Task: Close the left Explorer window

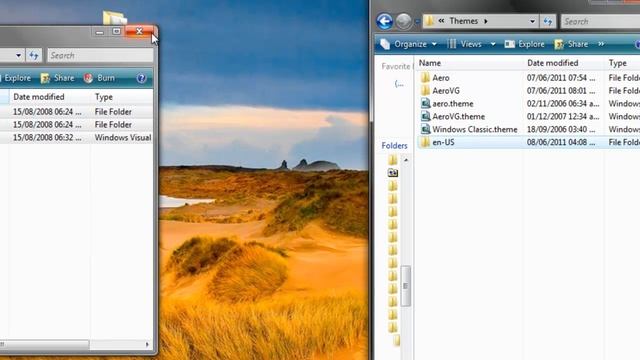Action: (x=139, y=31)
